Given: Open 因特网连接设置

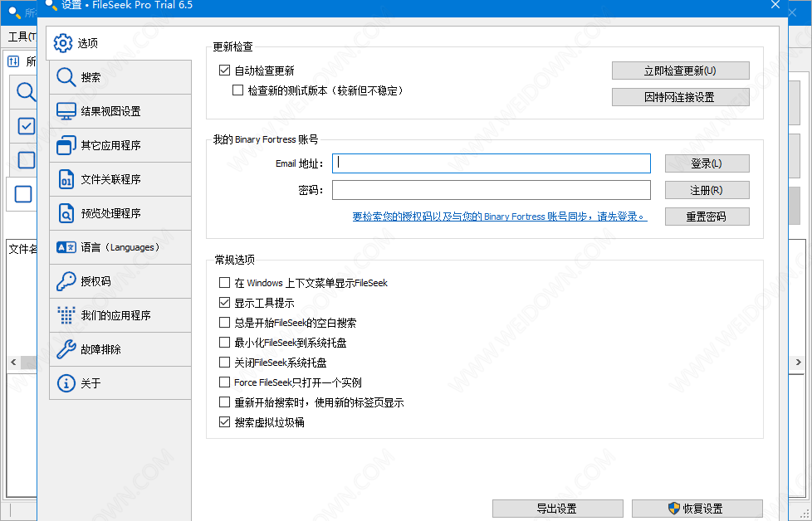Looking at the screenshot, I should click(681, 97).
